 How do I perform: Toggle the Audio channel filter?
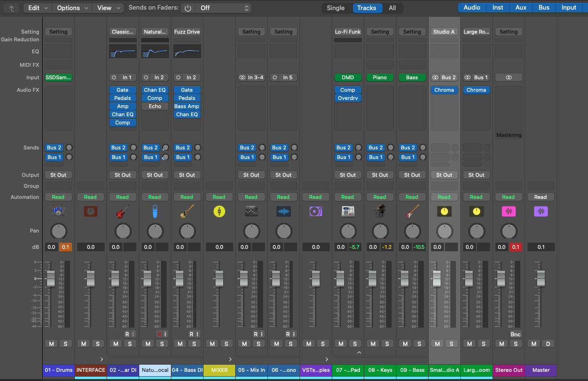pyautogui.click(x=472, y=7)
